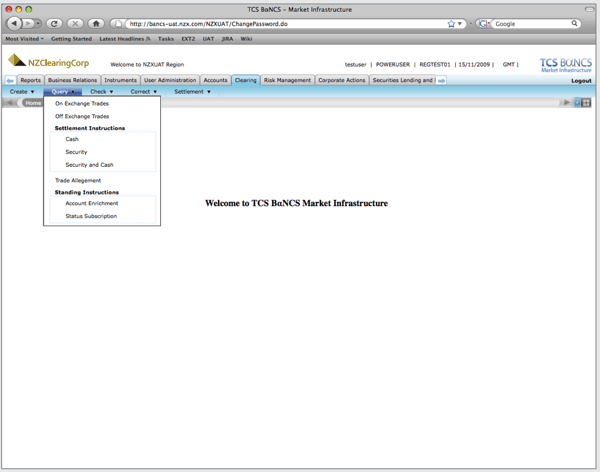Click the blue window icon beside the grid icon
Image resolution: width=600 pixels, height=472 pixels.
click(x=577, y=102)
